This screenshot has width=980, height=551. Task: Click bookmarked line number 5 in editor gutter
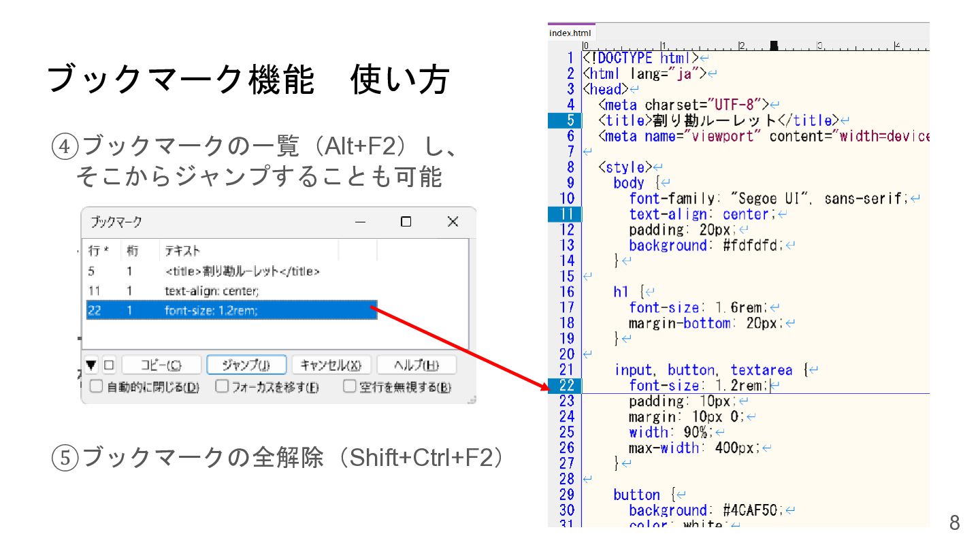point(565,120)
